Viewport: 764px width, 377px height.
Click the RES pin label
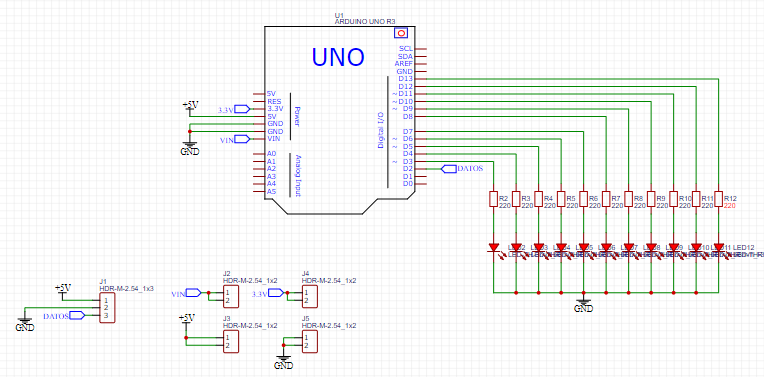(274, 101)
